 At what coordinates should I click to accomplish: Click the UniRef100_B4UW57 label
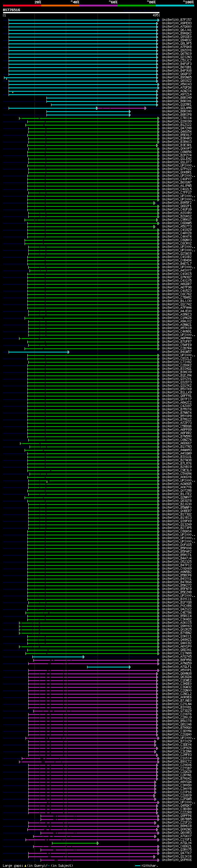[x=176, y=352]
